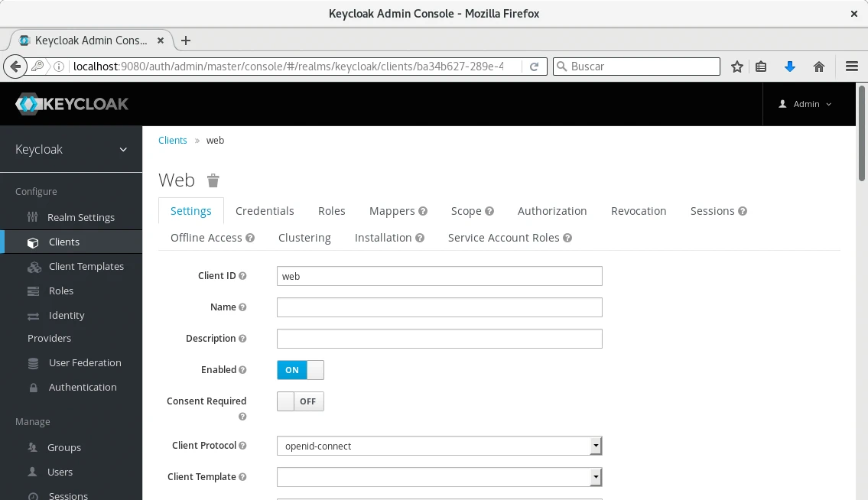The height and width of the screenshot is (500, 868).
Task: Go to Realm Settings in sidebar
Action: pyautogui.click(x=80, y=218)
